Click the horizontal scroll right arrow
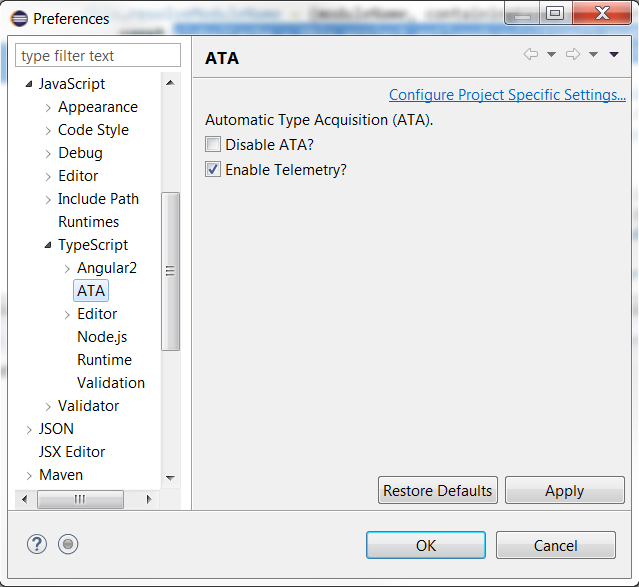The width and height of the screenshot is (639, 587). pyautogui.click(x=149, y=499)
